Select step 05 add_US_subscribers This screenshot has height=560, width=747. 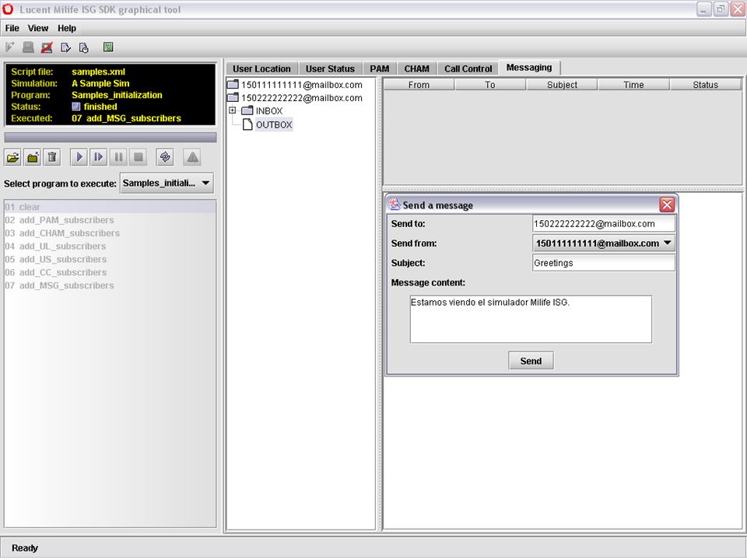tap(110, 260)
